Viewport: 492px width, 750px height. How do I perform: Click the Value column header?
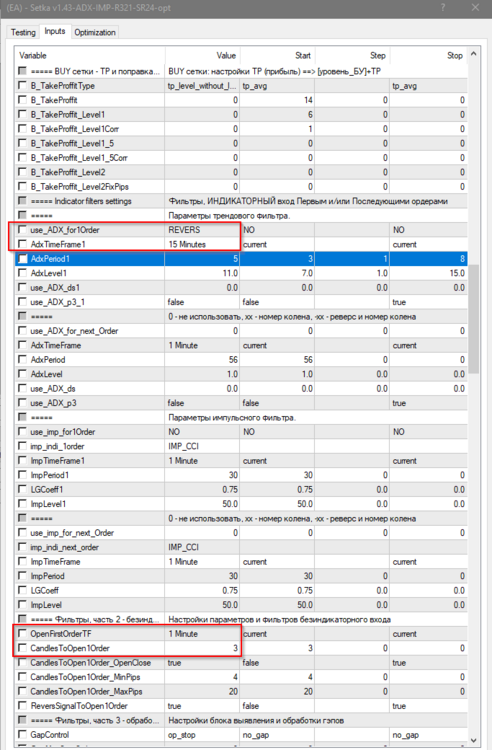pos(202,55)
